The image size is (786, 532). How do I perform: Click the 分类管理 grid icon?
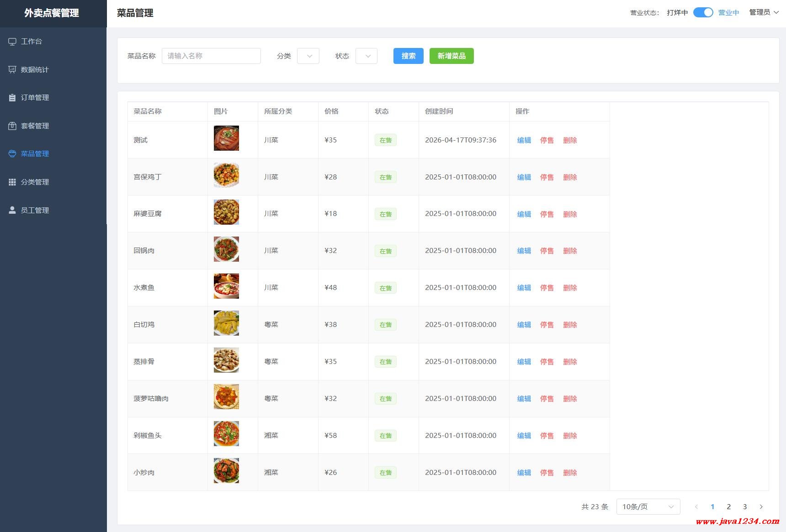(x=12, y=182)
